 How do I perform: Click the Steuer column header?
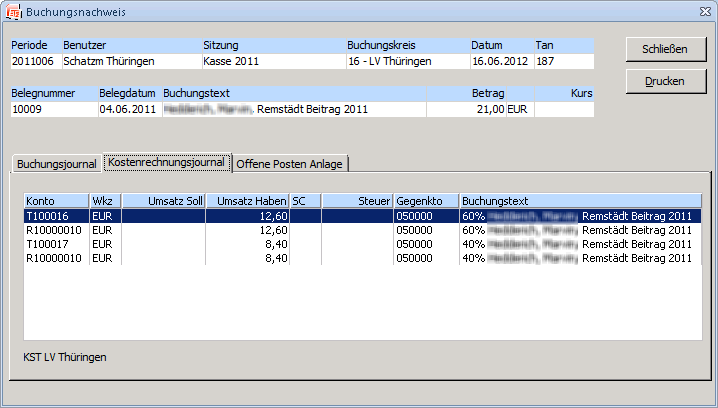[x=357, y=200]
